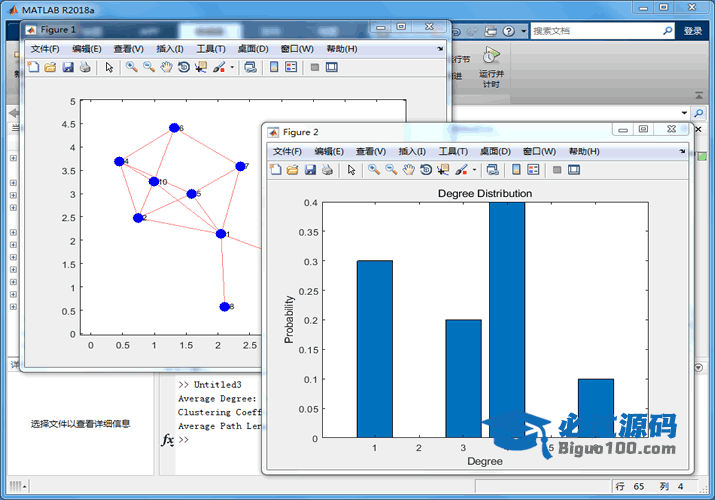Open brush color dropdown arrow in Figure 1
The image size is (715, 500).
click(x=232, y=67)
